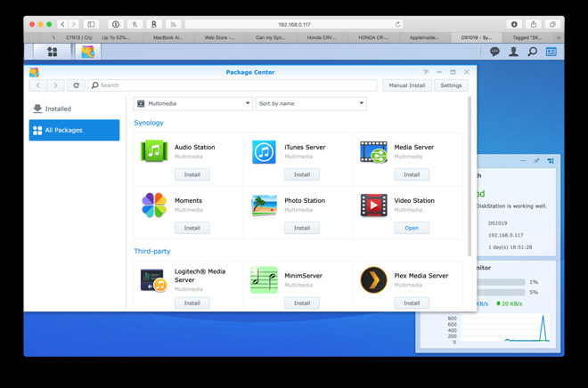Open the DSM user options icon
Viewport: 588px width, 388px height.
[513, 52]
